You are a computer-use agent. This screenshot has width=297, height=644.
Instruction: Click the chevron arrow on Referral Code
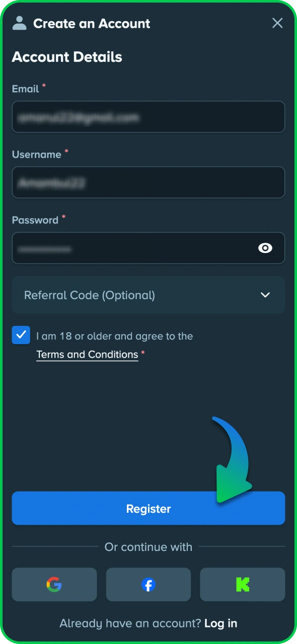[265, 295]
